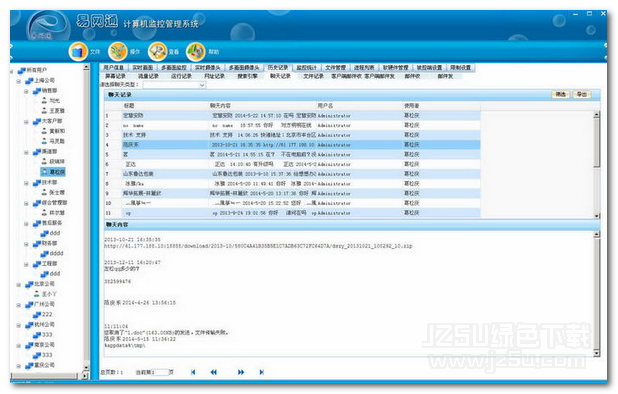Image resolution: width=618 pixels, height=394 pixels.
Task: Select user 张士辉 in tree
Action: tap(57, 193)
